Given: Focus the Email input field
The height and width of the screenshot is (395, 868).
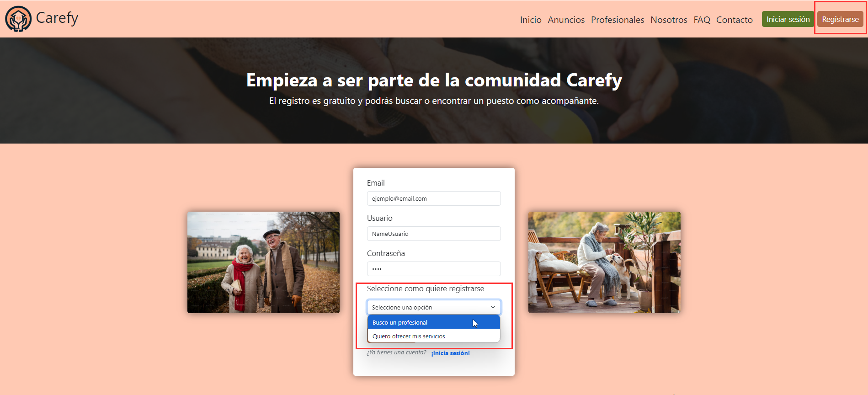Looking at the screenshot, I should pos(434,198).
